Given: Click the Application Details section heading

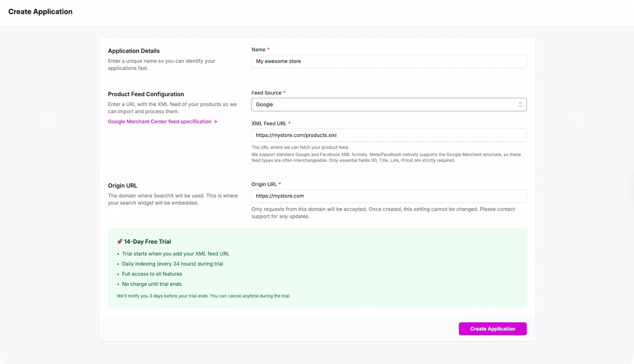Looking at the screenshot, I should point(134,51).
